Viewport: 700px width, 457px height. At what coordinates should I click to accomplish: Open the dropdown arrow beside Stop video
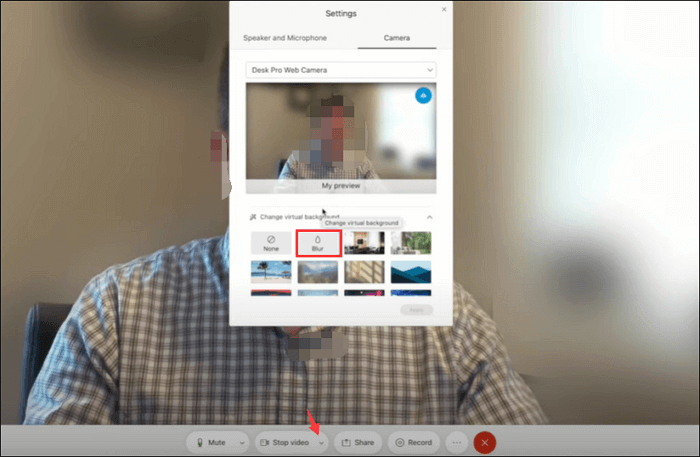pyautogui.click(x=321, y=442)
